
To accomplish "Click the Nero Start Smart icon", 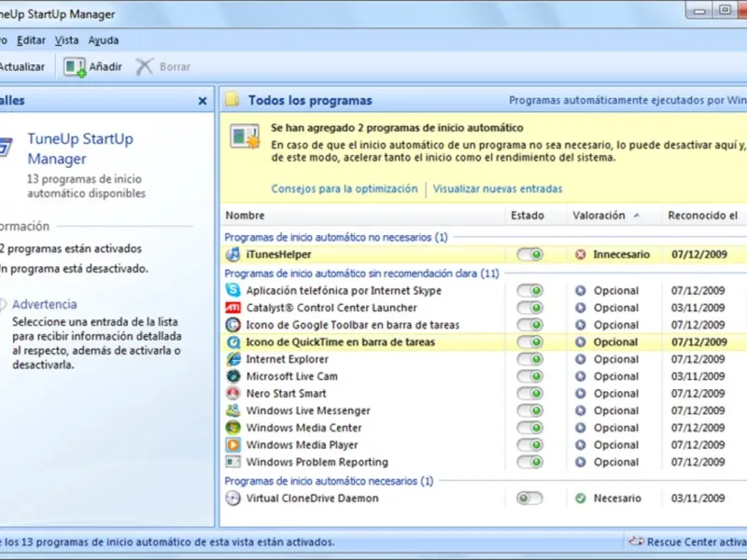I will point(233,393).
